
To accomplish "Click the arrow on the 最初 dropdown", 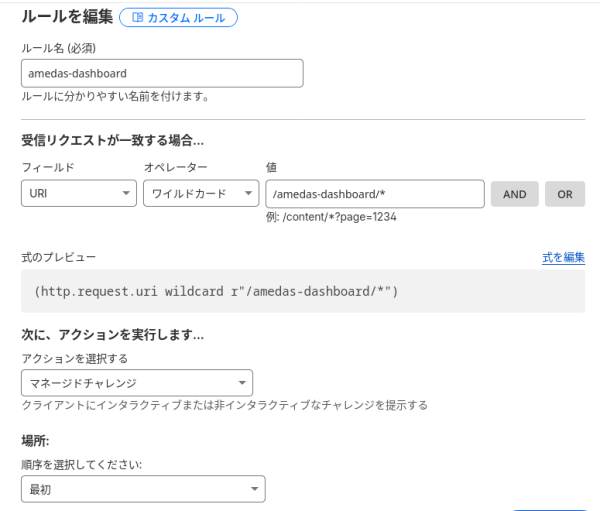I will (x=253, y=488).
